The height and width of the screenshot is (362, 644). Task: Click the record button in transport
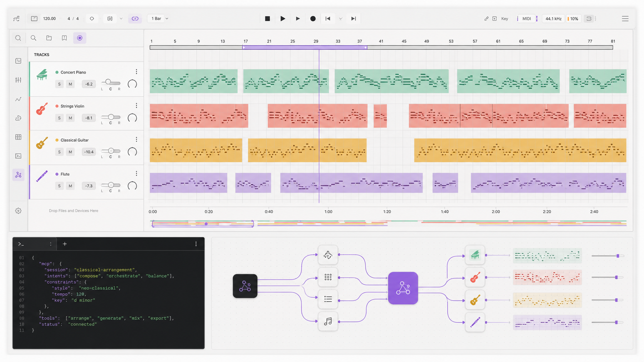[313, 18]
